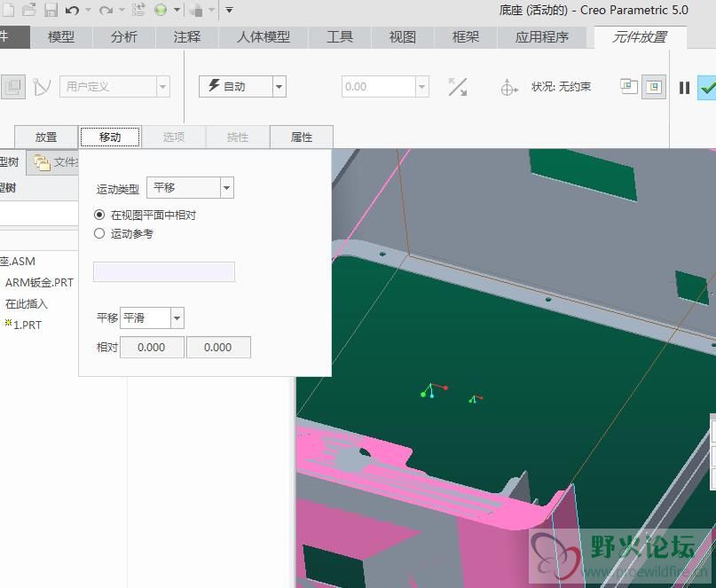Screen dimensions: 716x588
Task: Click the first 相对 0.000 field
Action: click(x=152, y=348)
